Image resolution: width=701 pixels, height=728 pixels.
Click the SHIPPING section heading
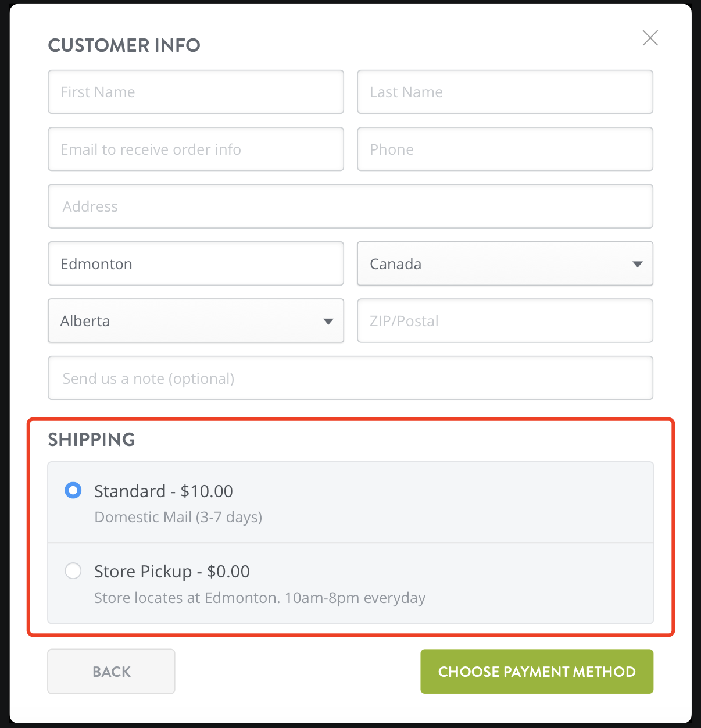coord(91,440)
